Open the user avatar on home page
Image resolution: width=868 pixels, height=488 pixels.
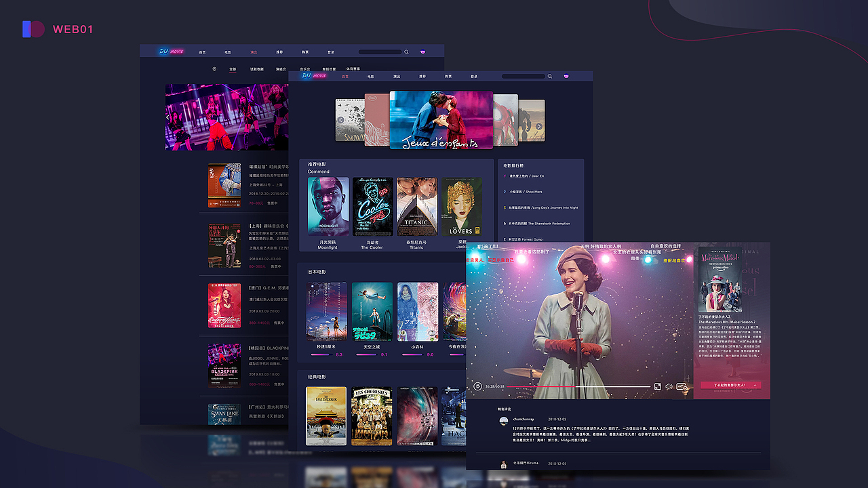[566, 76]
